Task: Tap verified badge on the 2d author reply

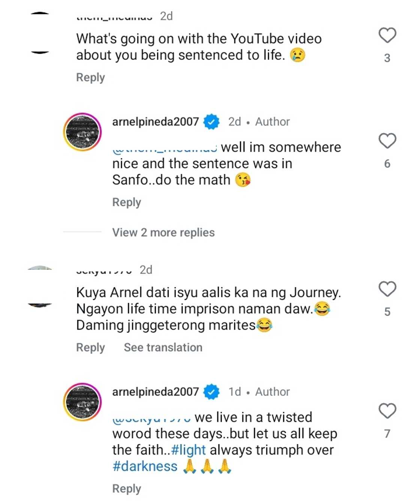Action: pos(211,122)
